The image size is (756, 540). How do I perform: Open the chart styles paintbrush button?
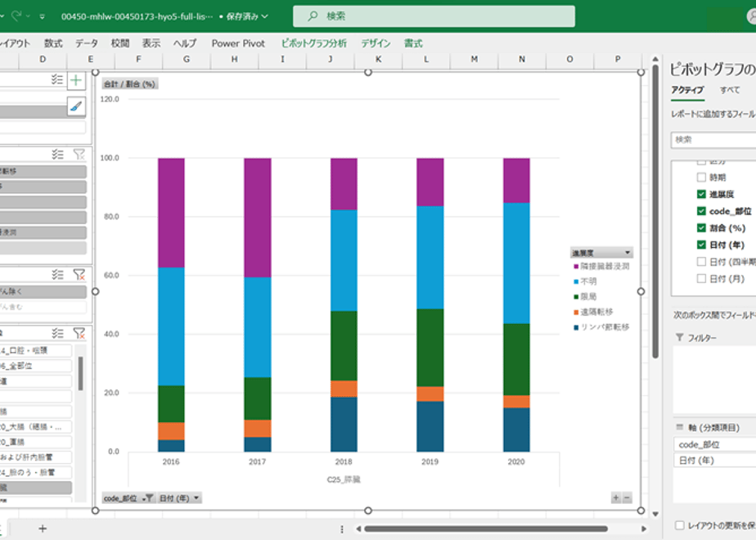coord(76,106)
